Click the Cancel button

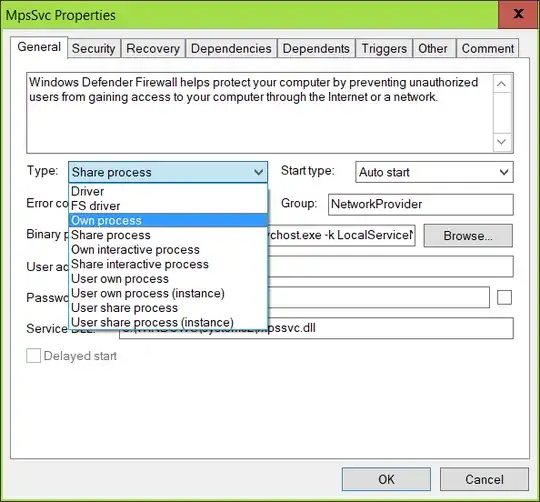(484, 479)
